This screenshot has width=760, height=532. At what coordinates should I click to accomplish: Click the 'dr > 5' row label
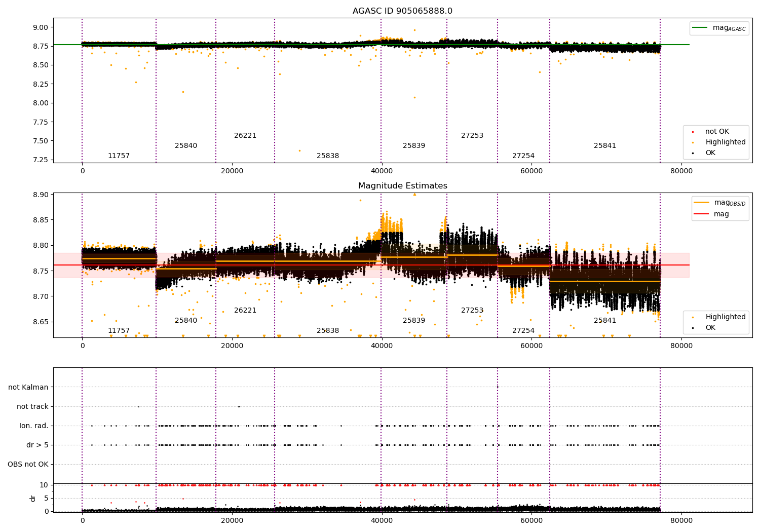pyautogui.click(x=37, y=445)
